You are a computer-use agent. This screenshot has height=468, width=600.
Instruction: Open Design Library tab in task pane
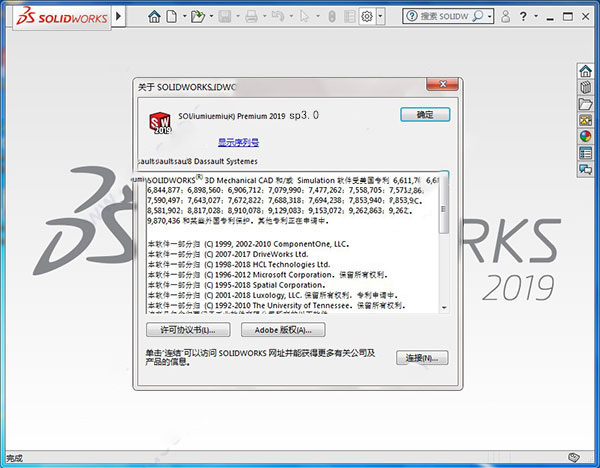coord(585,88)
